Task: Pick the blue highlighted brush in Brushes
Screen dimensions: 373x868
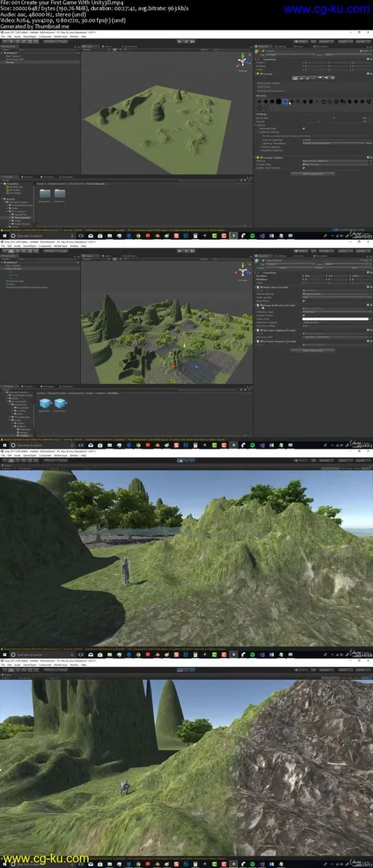Action: (x=285, y=101)
